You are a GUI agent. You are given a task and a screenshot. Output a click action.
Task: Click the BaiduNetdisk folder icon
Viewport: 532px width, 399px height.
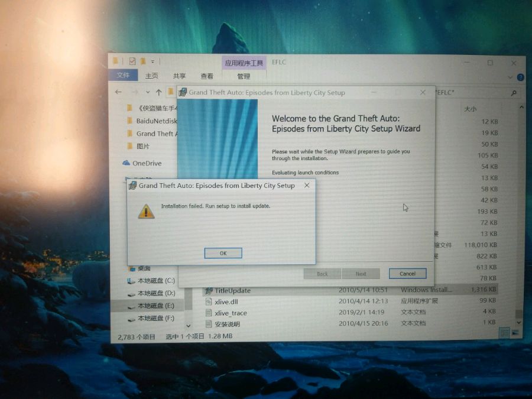[x=129, y=121]
